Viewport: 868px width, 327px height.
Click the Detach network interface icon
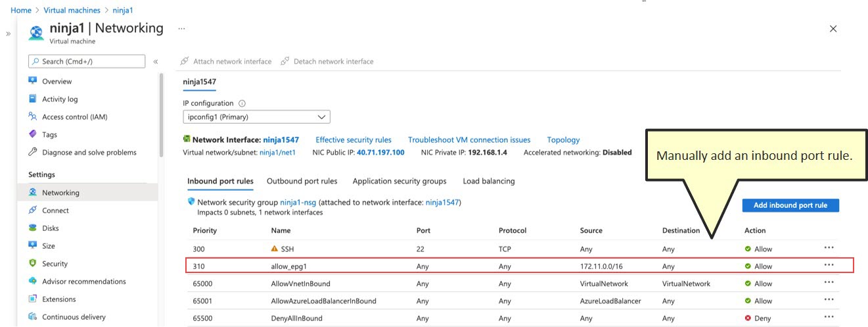(x=285, y=61)
